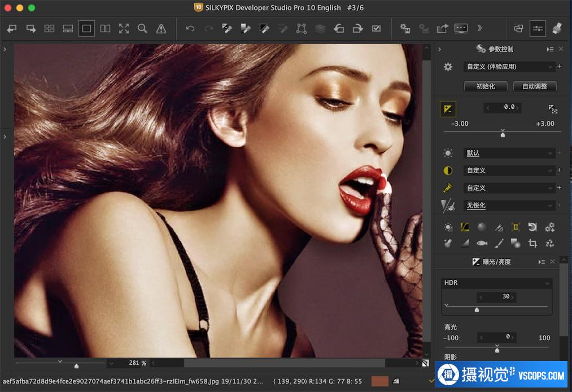Add a new taste with top plus button
This screenshot has width=572, height=392.
[559, 67]
